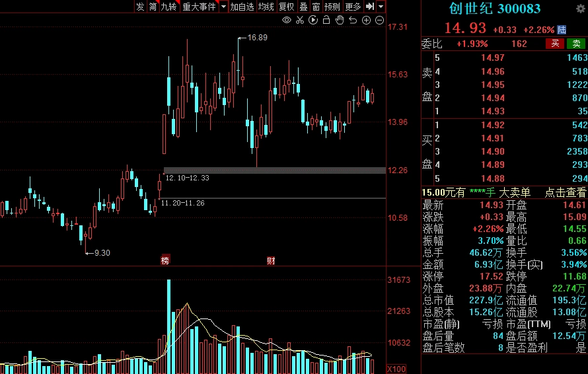
Task: Select the hand pan tool
Action: point(340,20)
